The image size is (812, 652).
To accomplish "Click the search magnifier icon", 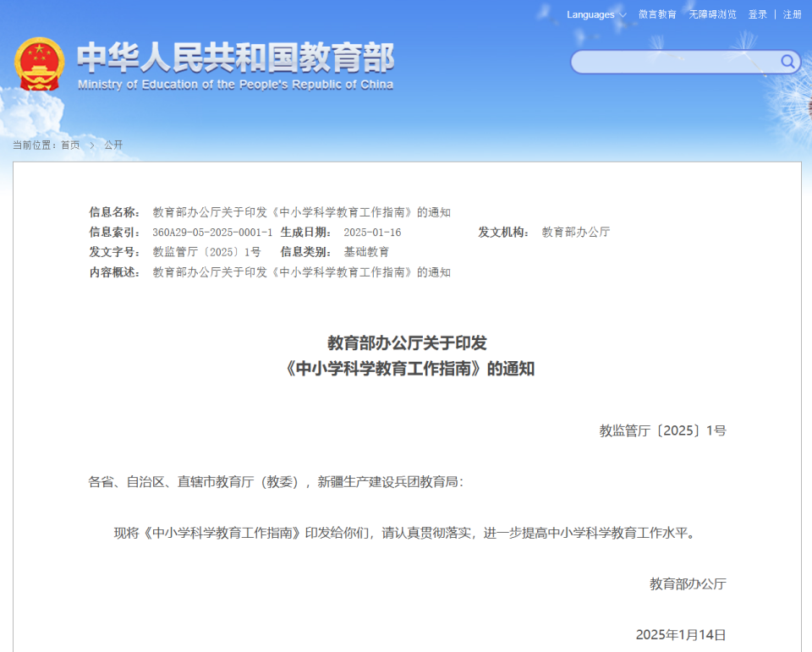I will pyautogui.click(x=788, y=62).
